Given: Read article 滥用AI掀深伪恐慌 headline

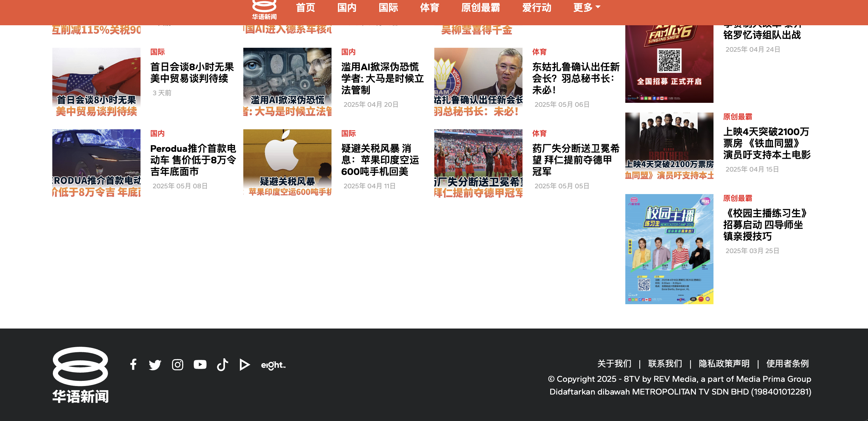Looking at the screenshot, I should coord(382,78).
